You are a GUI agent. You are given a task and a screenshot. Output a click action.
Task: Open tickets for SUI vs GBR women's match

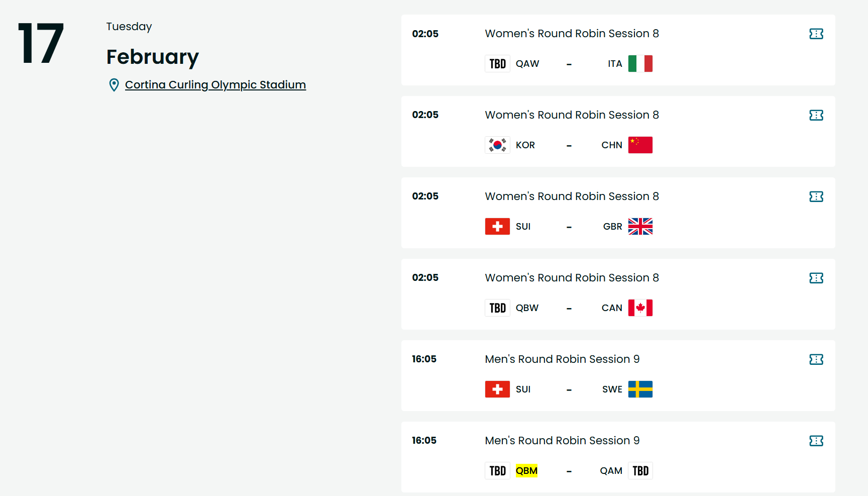[816, 196]
